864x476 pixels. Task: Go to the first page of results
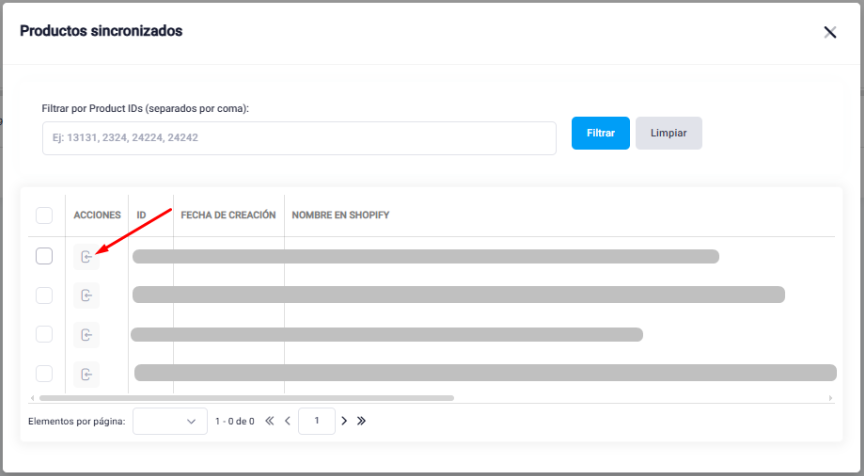pyautogui.click(x=269, y=421)
